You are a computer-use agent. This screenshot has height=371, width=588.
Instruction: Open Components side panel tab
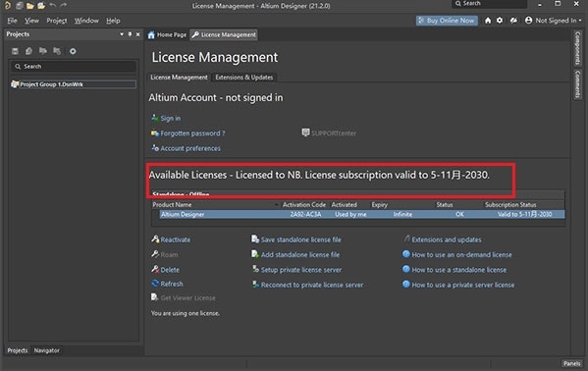click(x=577, y=48)
